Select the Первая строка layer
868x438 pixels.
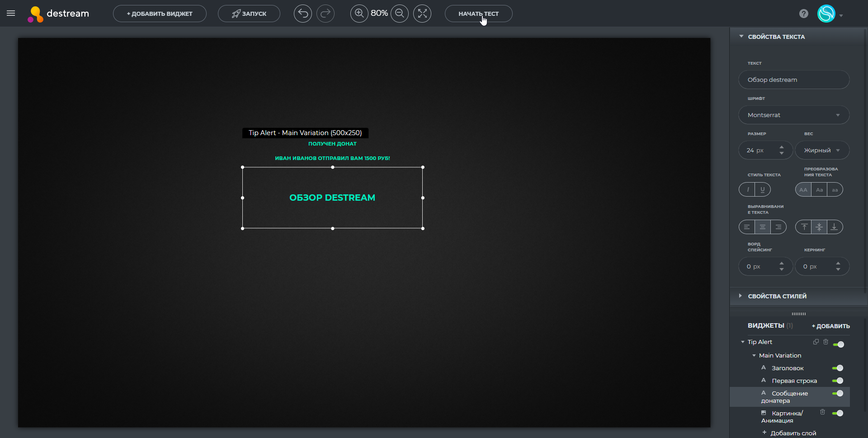point(794,381)
